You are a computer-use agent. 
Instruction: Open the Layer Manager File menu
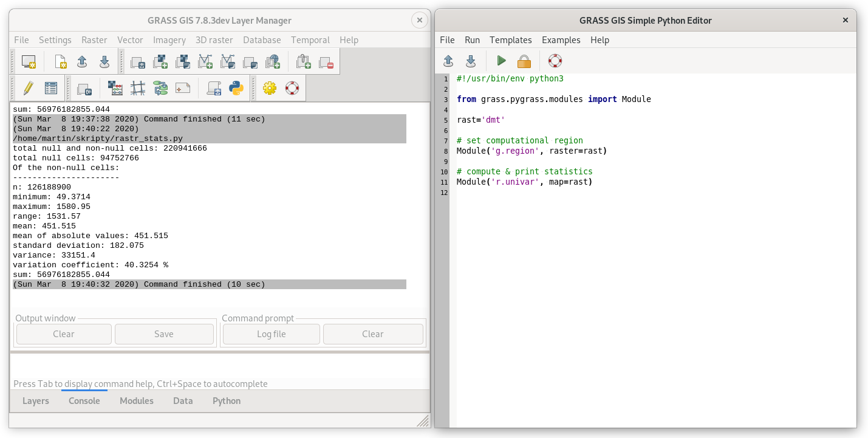click(21, 39)
